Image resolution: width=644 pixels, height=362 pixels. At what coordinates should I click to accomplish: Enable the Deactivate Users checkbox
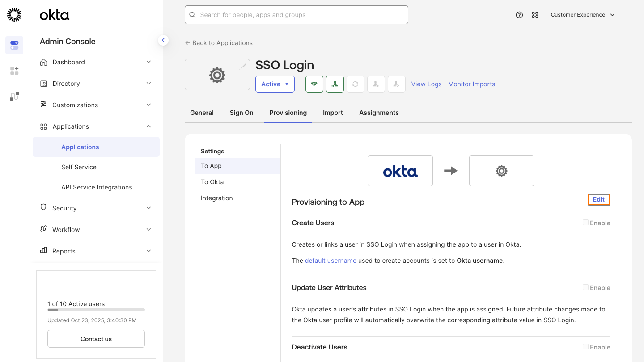tap(585, 346)
